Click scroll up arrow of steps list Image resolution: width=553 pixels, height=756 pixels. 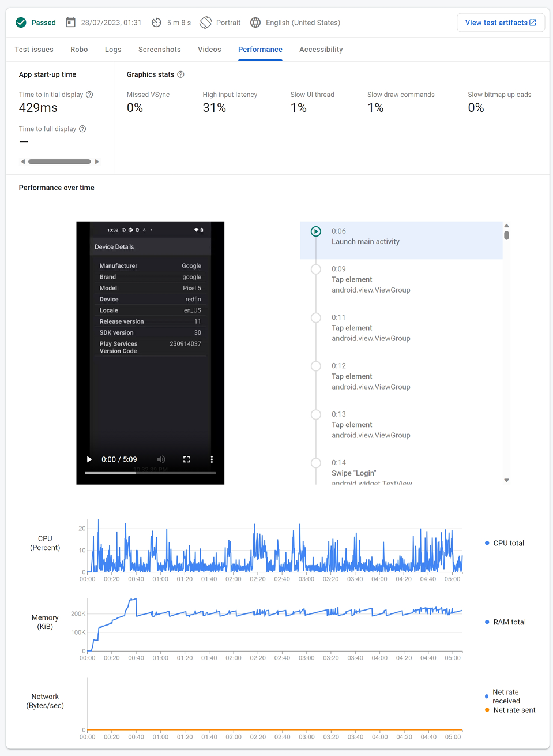coord(506,226)
